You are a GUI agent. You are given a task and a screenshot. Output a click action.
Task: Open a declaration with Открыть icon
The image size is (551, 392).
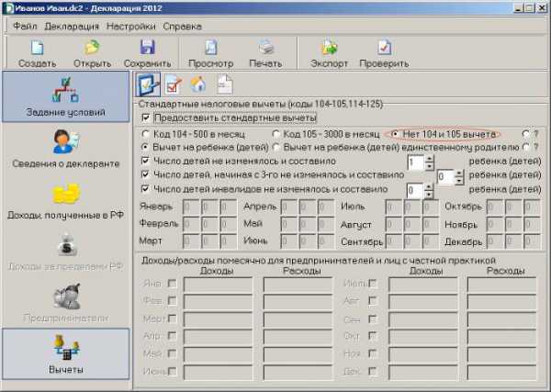point(92,48)
